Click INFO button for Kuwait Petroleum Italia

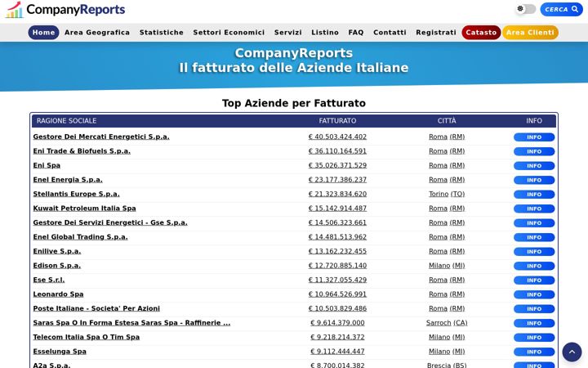pyautogui.click(x=534, y=209)
